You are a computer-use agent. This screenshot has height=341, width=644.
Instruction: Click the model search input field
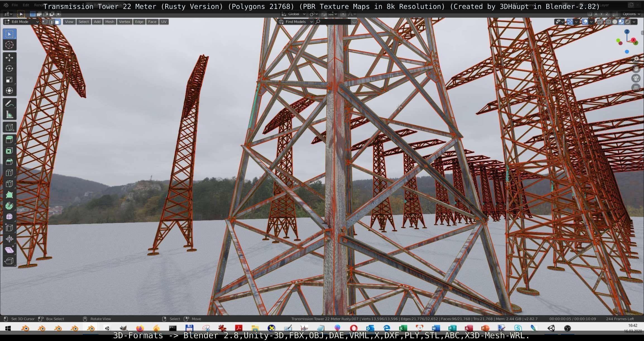(332, 22)
